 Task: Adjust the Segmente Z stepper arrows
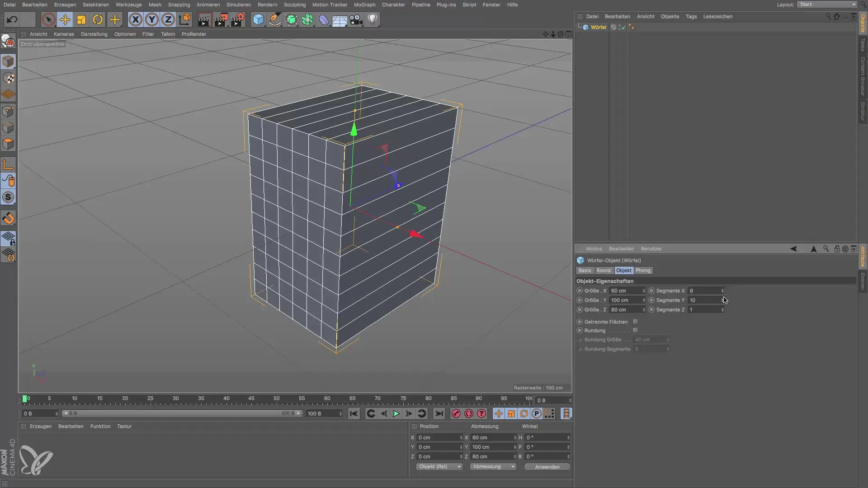(722, 310)
